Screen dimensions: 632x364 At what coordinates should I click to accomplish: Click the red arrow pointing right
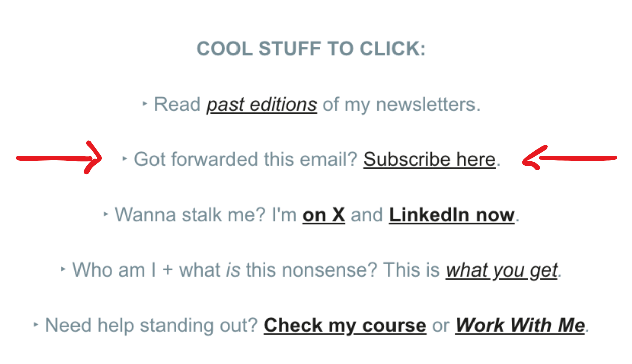click(59, 158)
